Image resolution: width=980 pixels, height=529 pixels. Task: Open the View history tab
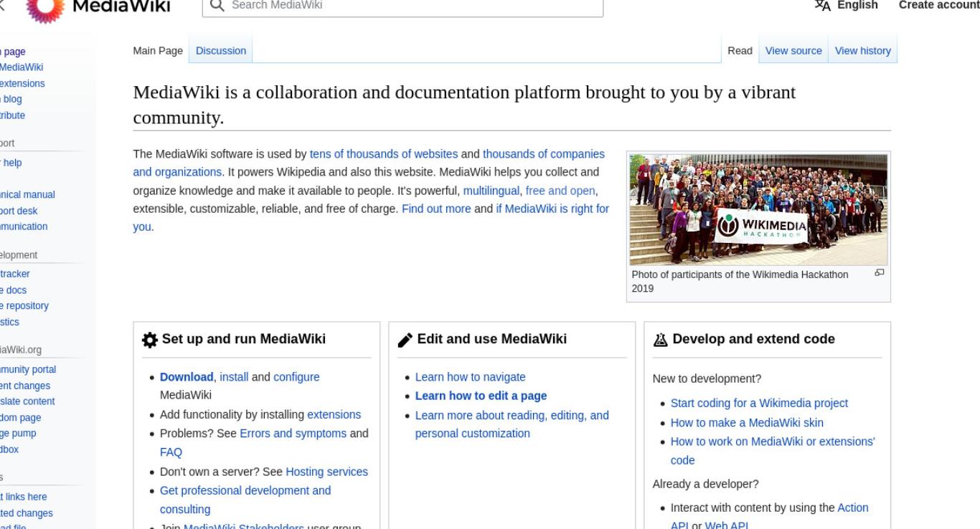[863, 51]
